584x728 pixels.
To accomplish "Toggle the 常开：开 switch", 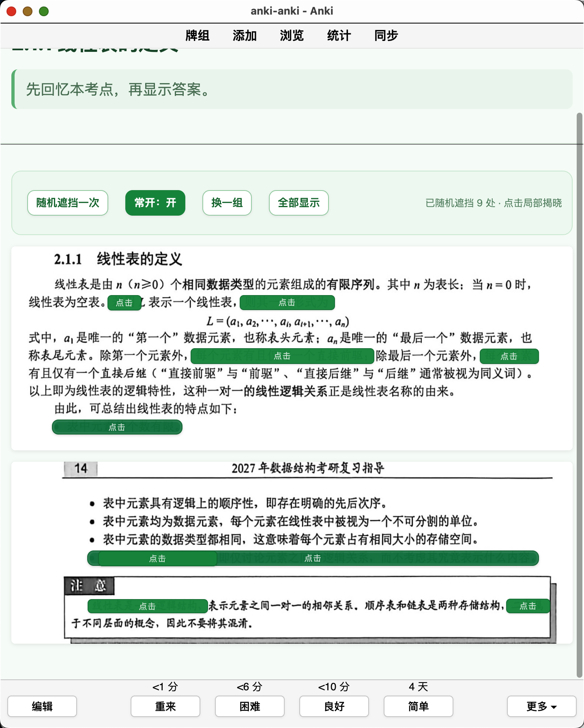I will pyautogui.click(x=155, y=203).
